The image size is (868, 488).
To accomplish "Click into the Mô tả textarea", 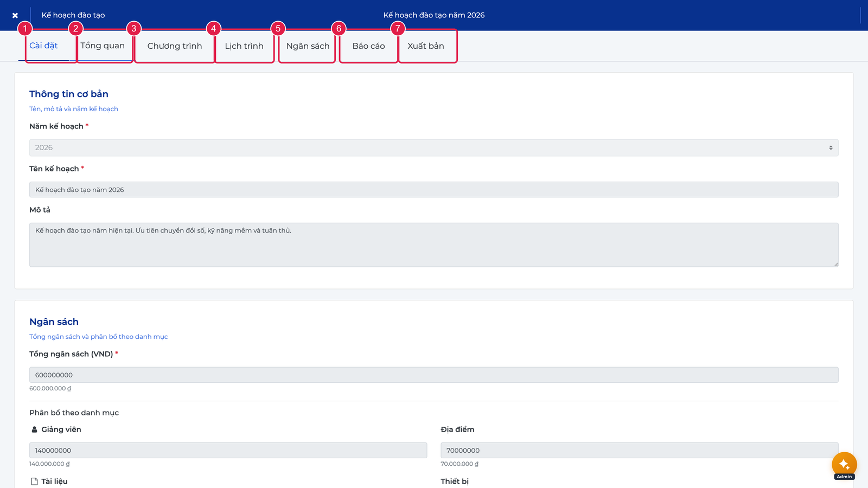I will [x=434, y=245].
